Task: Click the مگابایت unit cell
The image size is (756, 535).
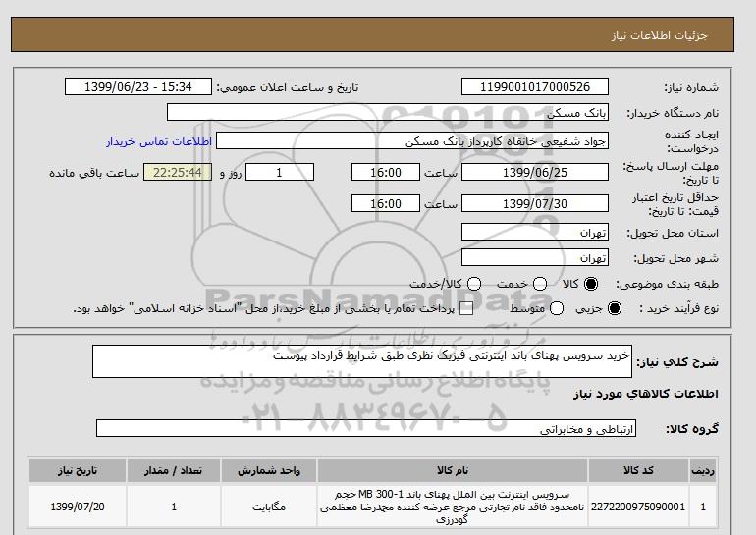Action: click(269, 507)
